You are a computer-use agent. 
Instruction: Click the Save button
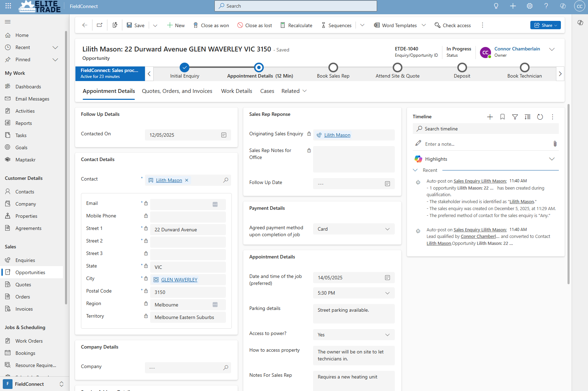pyautogui.click(x=136, y=25)
